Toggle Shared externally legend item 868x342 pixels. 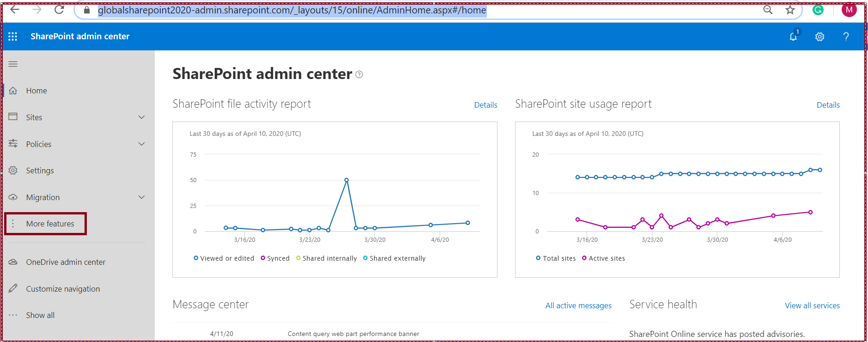point(395,258)
